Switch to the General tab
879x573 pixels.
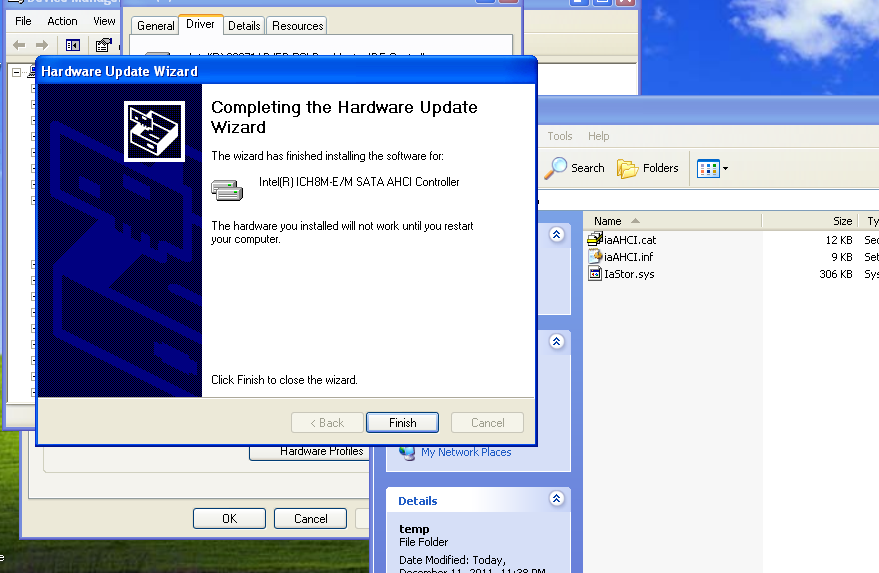155,26
